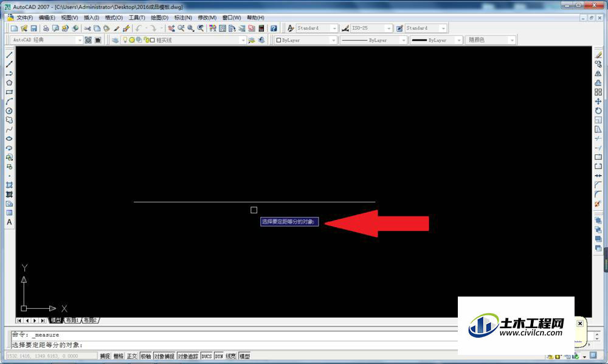Select the Rotate modify tool

click(598, 111)
